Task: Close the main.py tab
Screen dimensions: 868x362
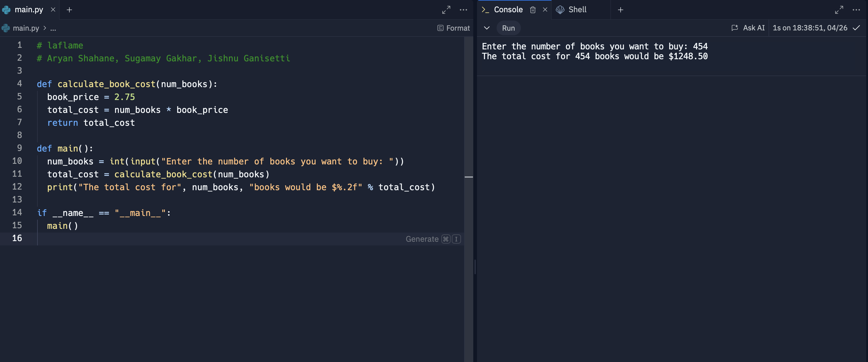Action: [x=53, y=10]
